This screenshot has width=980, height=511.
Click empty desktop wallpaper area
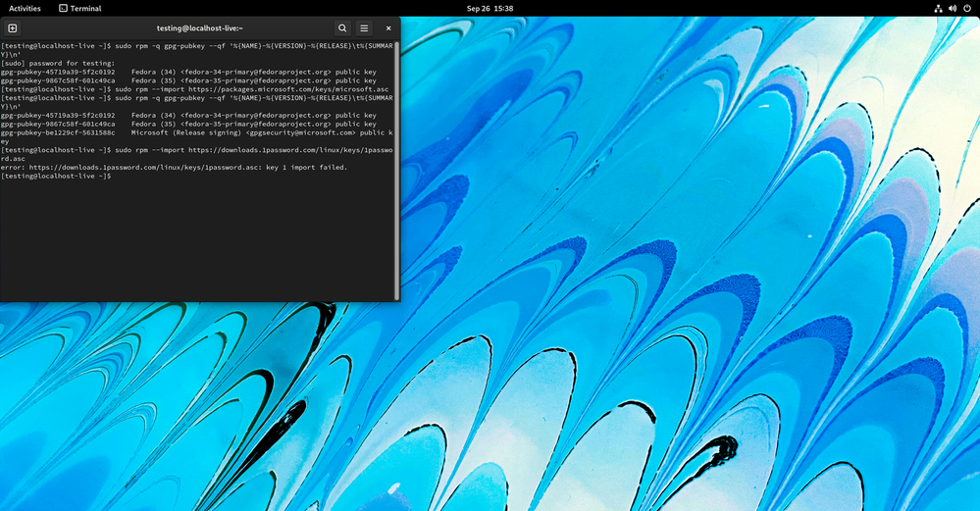[x=687, y=294]
